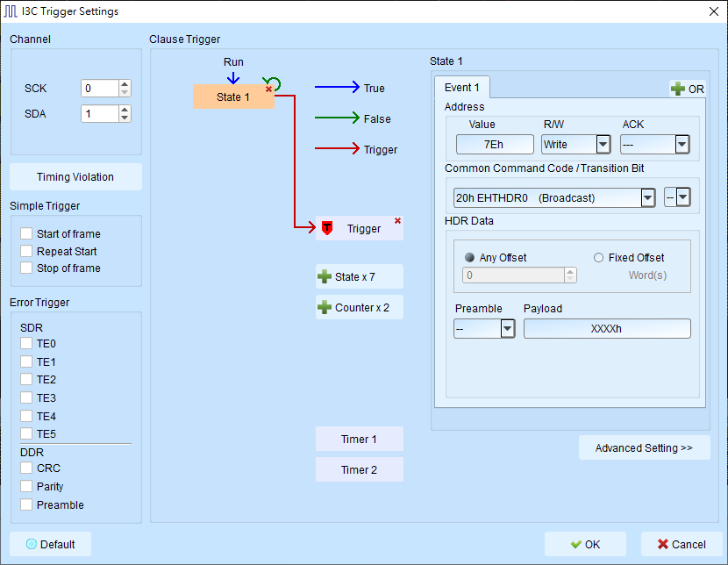Check the DDR Parity error trigger

pos(26,486)
